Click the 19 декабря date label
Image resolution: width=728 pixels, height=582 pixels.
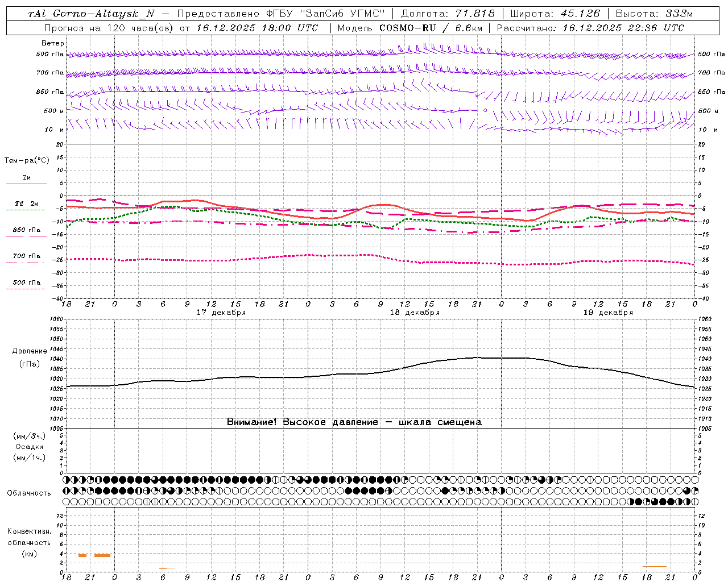point(608,313)
